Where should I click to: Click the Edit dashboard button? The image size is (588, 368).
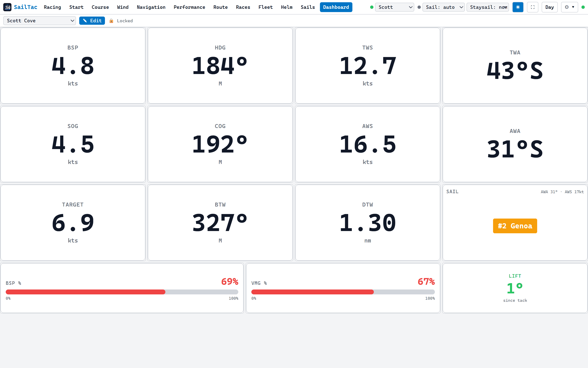(x=92, y=21)
